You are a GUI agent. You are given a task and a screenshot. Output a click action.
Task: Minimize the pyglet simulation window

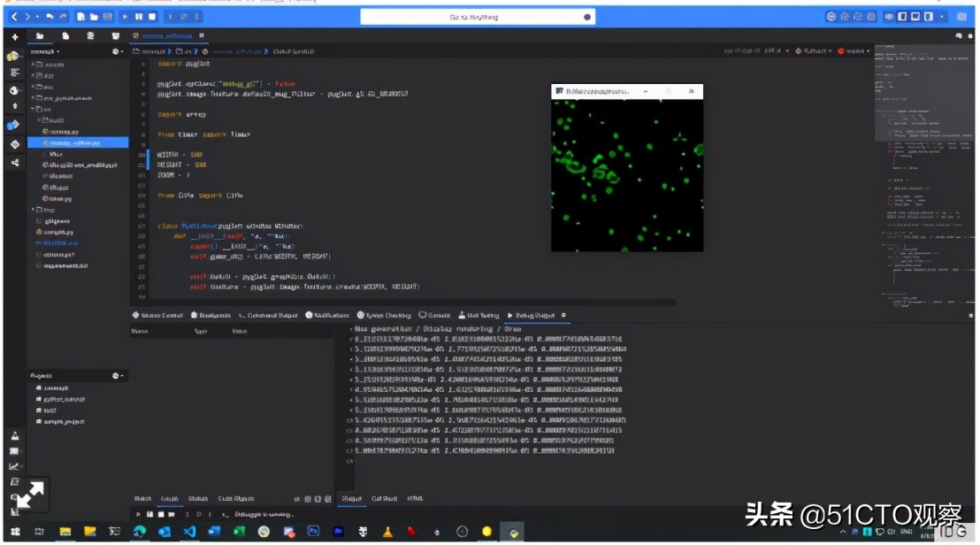pos(645,91)
